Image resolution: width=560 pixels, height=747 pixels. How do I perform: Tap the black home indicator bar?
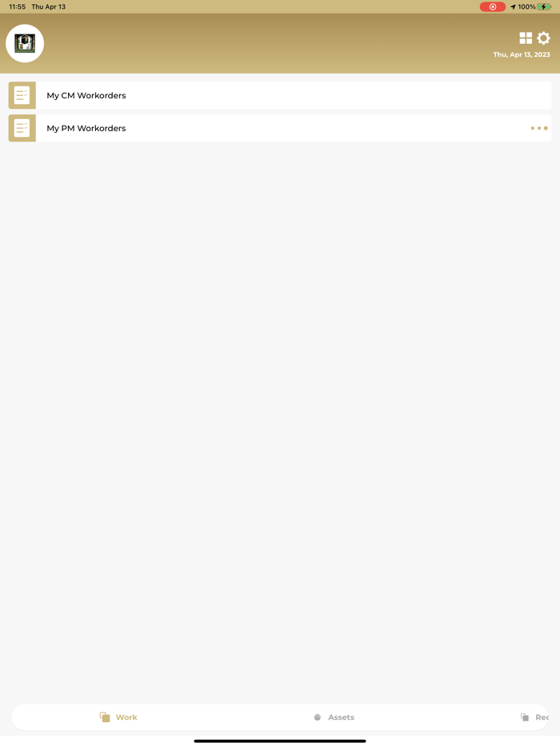point(280,741)
